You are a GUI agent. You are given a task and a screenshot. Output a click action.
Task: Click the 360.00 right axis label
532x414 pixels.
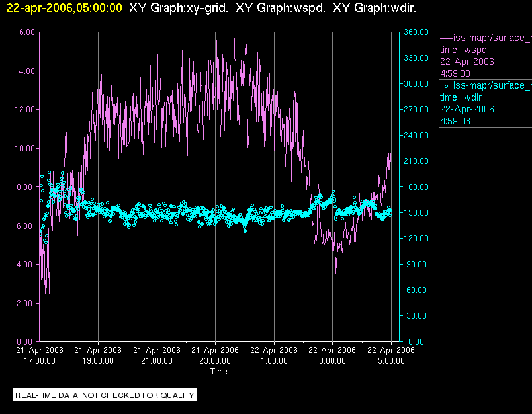(416, 32)
